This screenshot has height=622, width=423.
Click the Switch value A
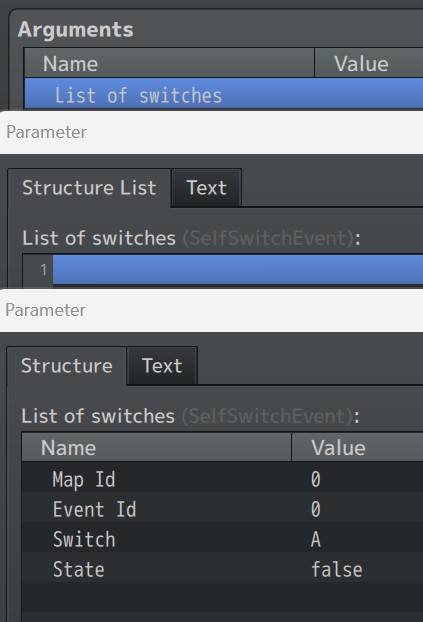[315, 539]
